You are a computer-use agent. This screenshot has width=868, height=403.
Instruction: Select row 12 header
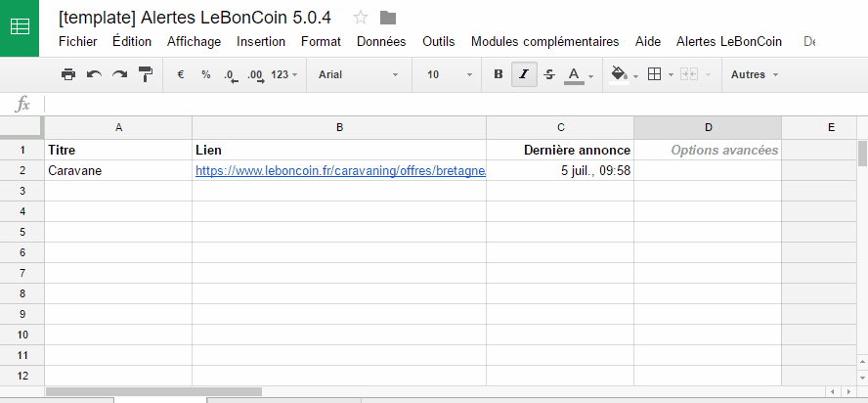22,376
